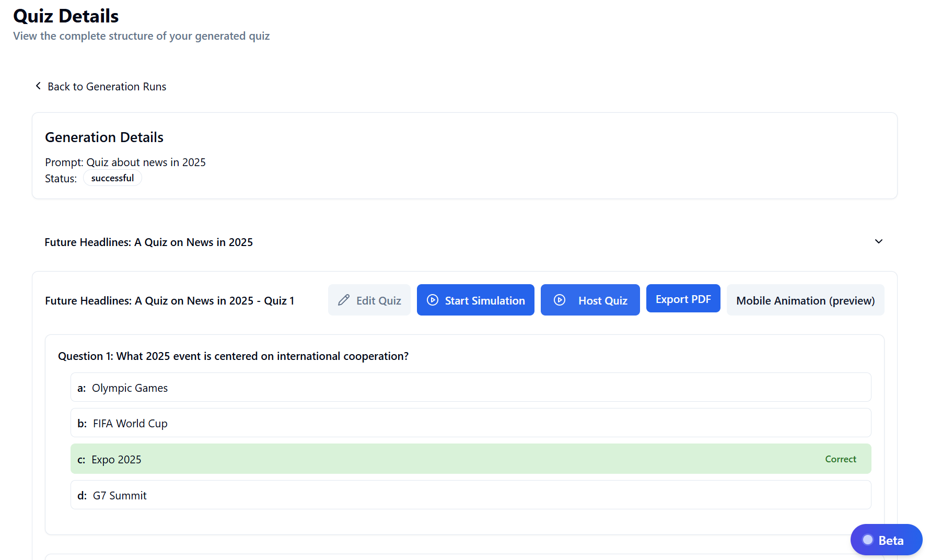Viewport: 930px width, 560px height.
Task: Select answer b: FIFA World Cup
Action: 471,423
